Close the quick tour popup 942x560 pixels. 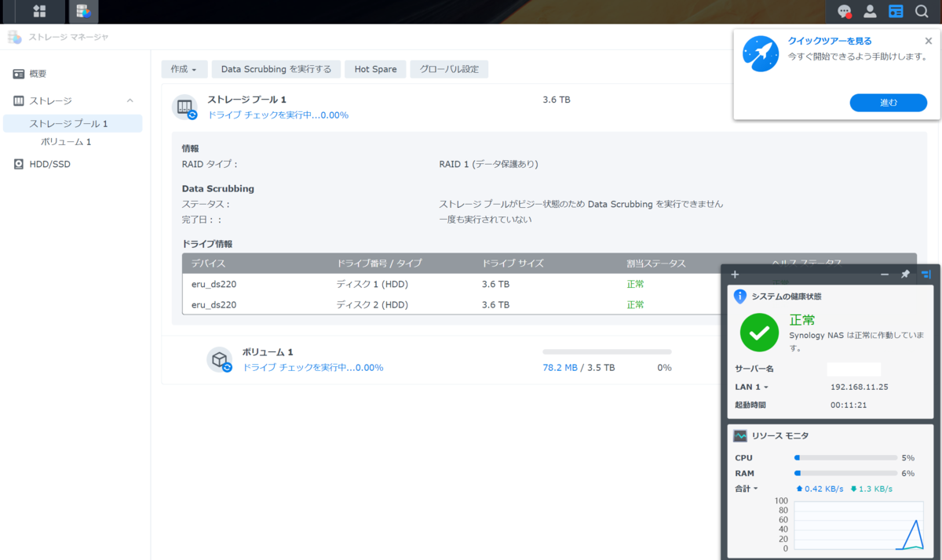(x=929, y=41)
